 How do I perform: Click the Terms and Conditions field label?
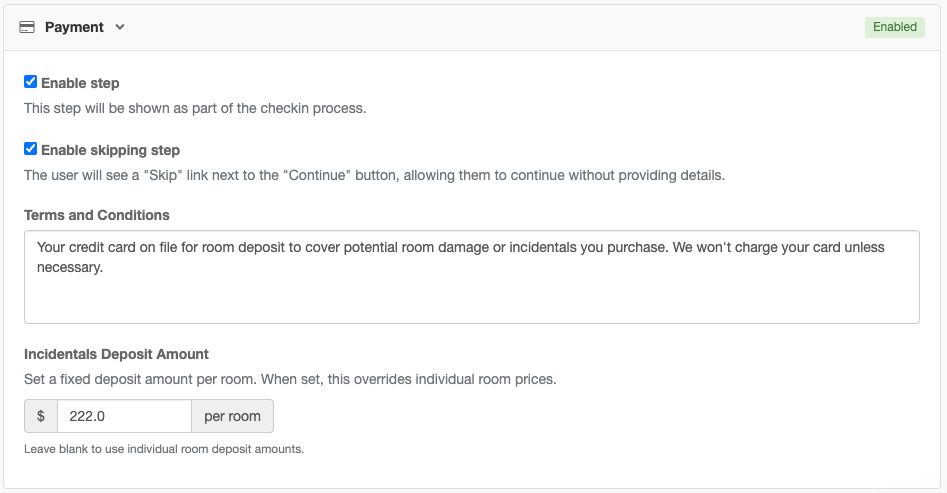97,215
